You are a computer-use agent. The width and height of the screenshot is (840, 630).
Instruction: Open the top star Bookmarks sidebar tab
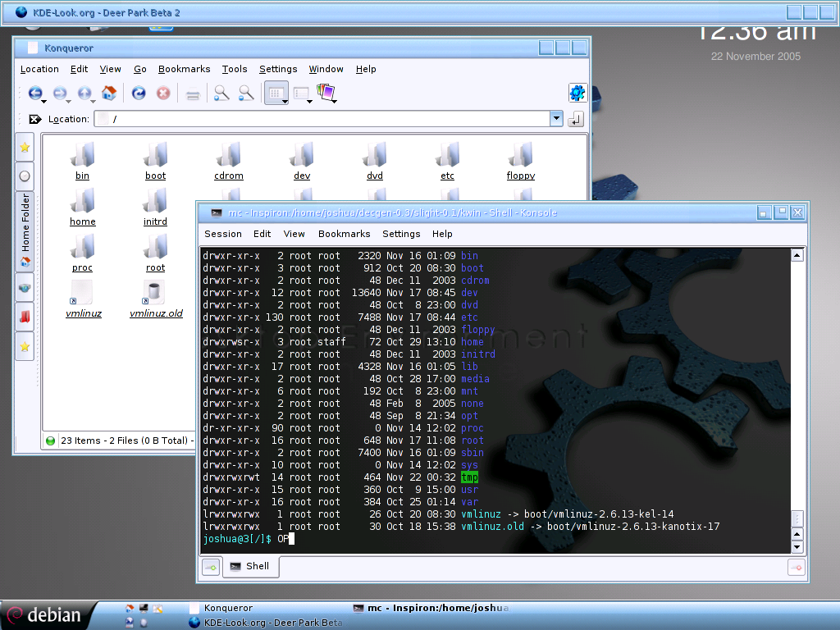click(x=25, y=148)
